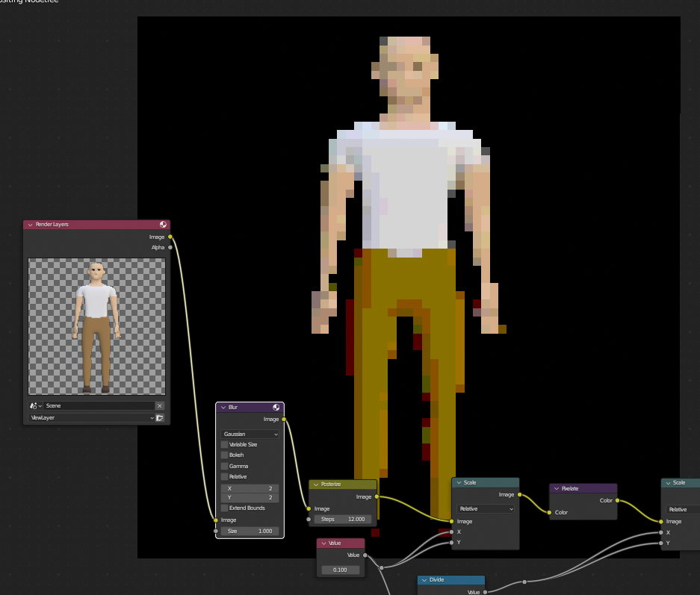Click the Blur Size value field
Image resolution: width=700 pixels, height=595 pixels.
point(250,531)
